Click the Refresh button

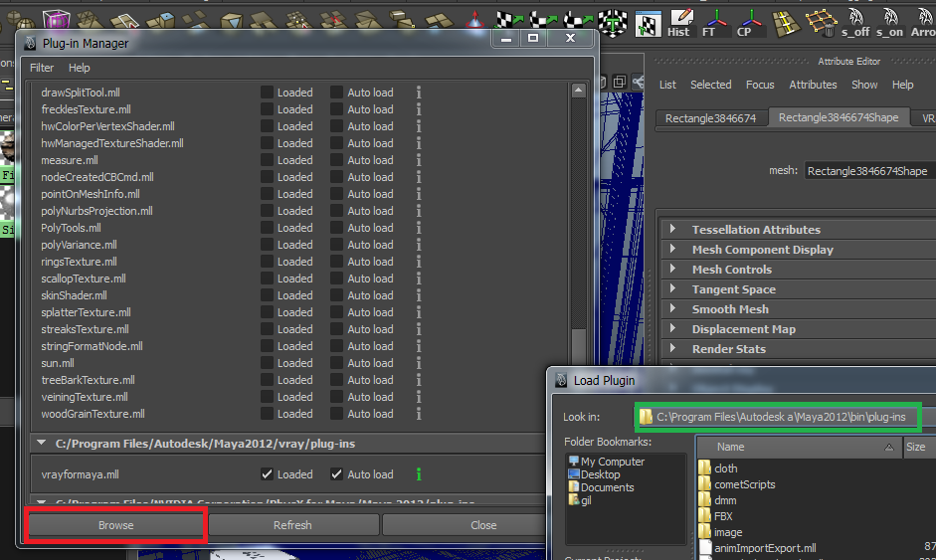(292, 525)
